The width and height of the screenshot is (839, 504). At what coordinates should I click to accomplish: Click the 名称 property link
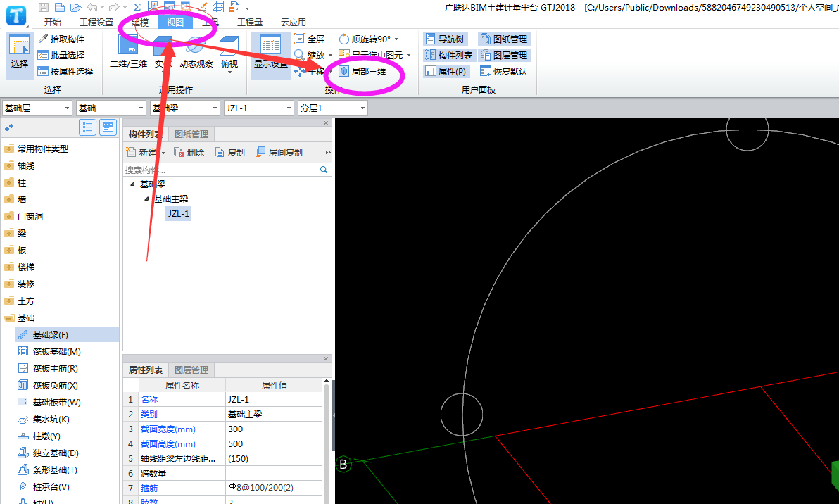(x=149, y=400)
